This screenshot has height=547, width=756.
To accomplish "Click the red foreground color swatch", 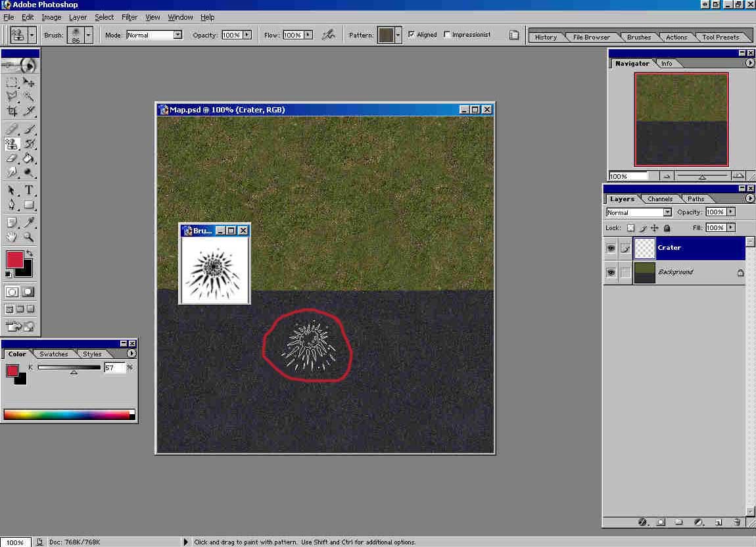I will click(x=14, y=259).
